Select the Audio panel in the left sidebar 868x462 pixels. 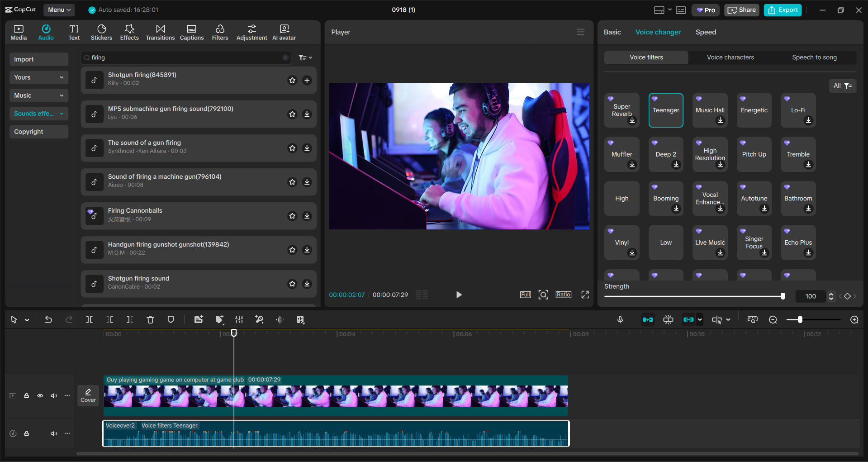pos(46,32)
